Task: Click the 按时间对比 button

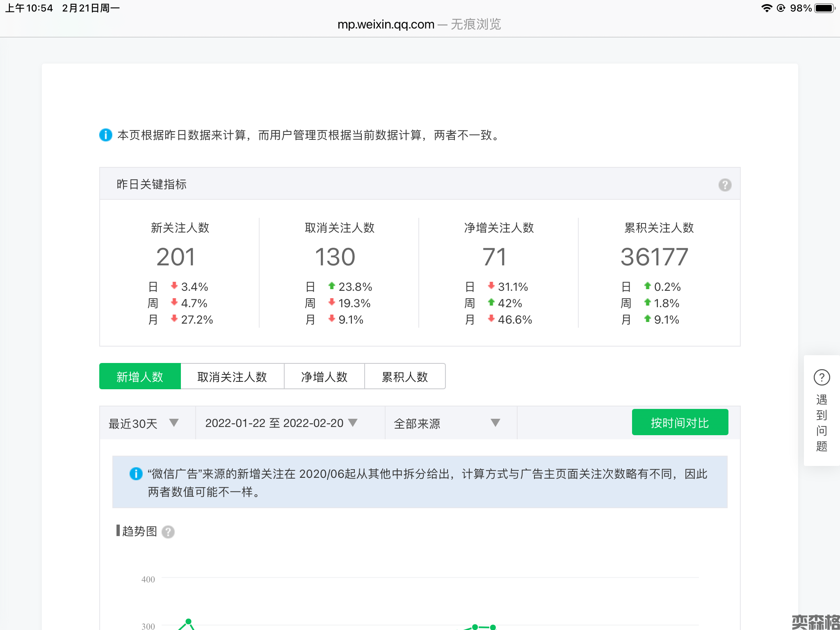Action: click(680, 422)
